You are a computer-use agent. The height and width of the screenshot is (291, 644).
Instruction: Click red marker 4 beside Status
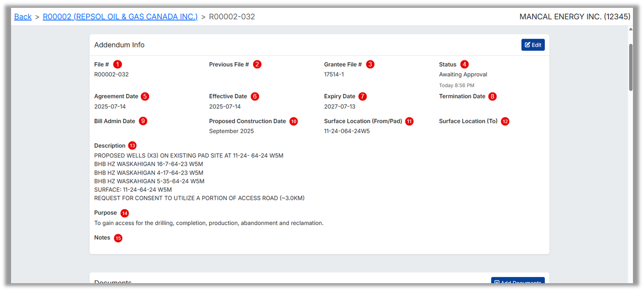pos(464,64)
